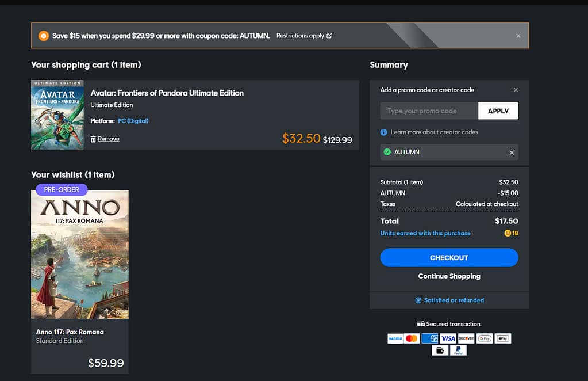Click the yellow Units coin icon
The height and width of the screenshot is (381, 588).
(508, 233)
